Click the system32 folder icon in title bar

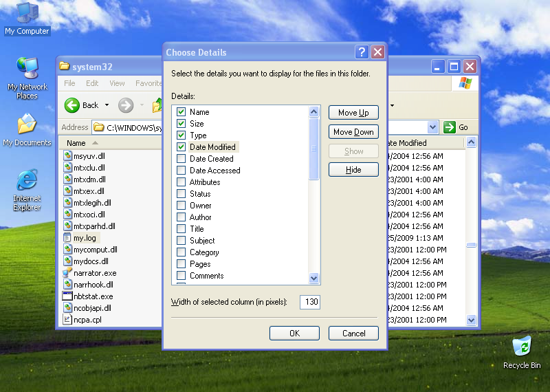[x=64, y=66]
